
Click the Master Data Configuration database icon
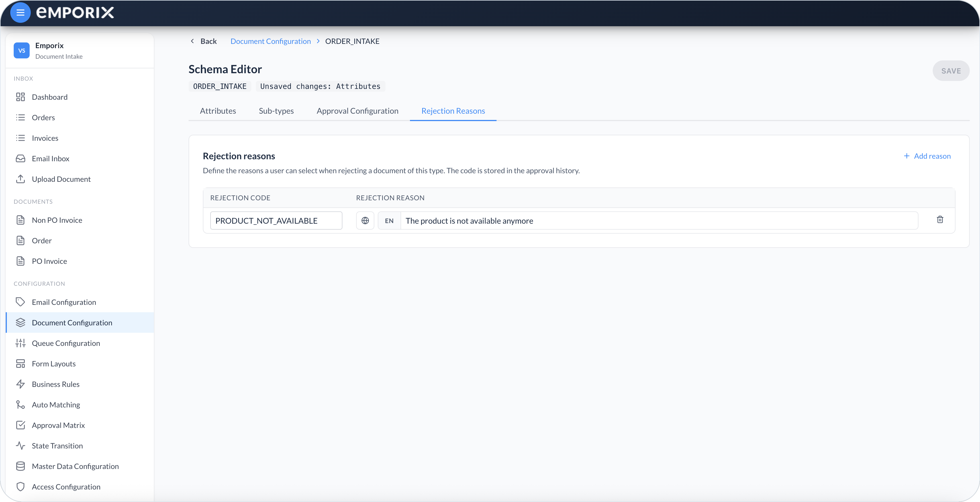[21, 467]
